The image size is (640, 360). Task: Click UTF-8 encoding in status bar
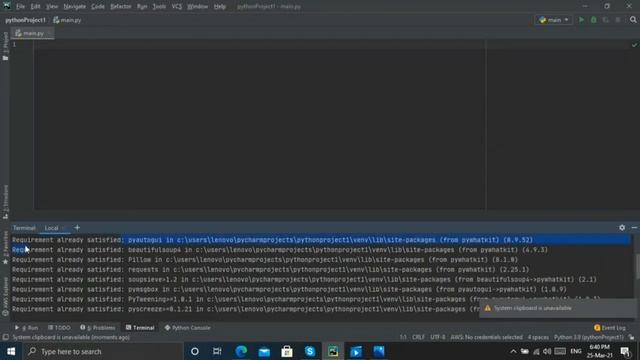click(x=438, y=338)
